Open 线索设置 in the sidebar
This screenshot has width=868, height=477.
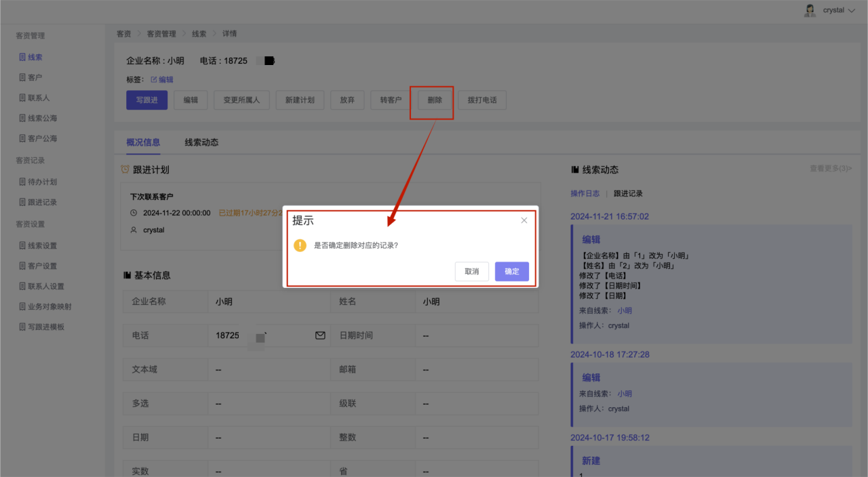point(43,246)
